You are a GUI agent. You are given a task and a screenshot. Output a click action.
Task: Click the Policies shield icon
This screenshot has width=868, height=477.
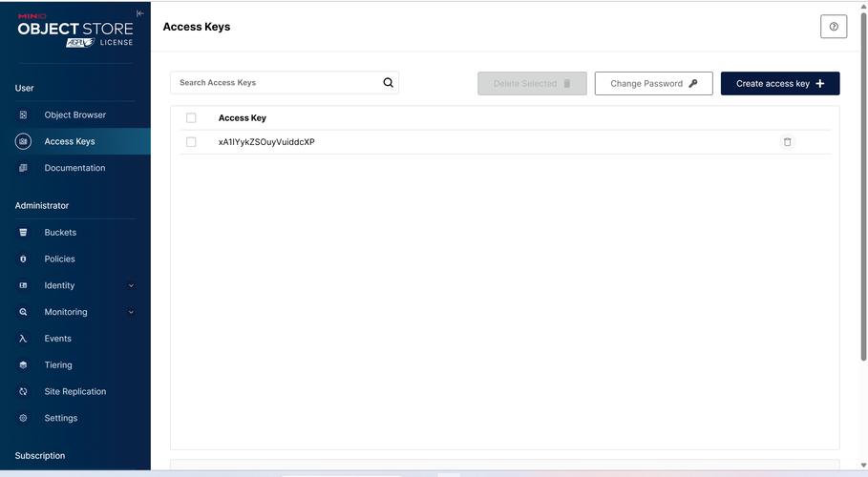pos(24,259)
